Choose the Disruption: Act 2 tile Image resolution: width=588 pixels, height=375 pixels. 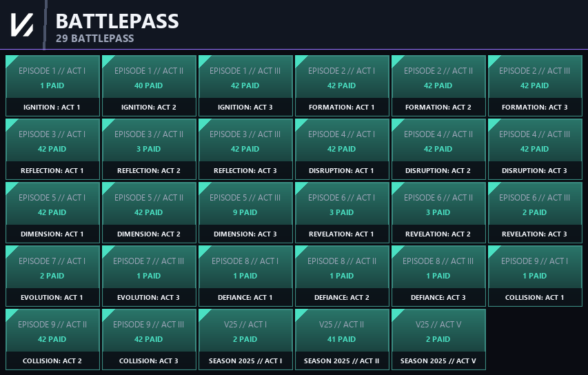click(438, 150)
